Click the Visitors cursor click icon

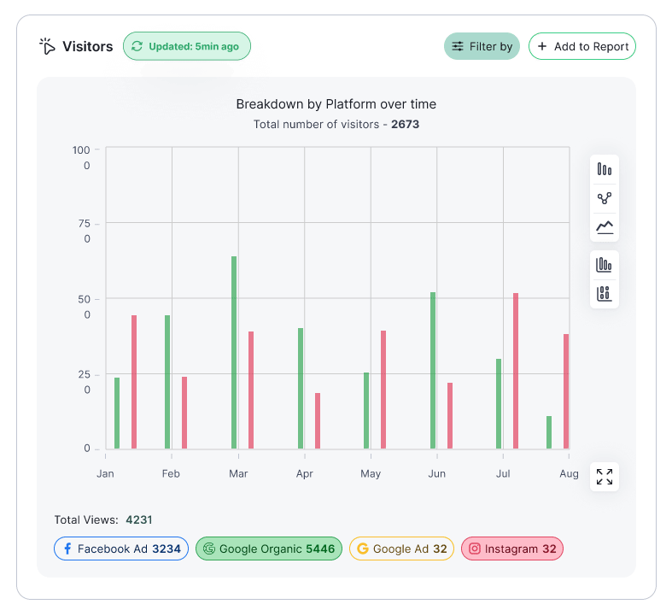pyautogui.click(x=47, y=46)
